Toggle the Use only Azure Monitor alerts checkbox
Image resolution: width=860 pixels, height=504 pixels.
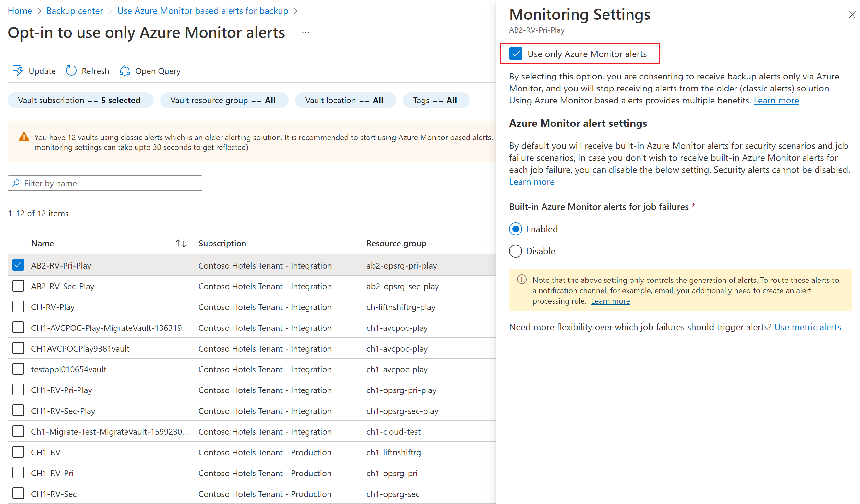tap(515, 54)
